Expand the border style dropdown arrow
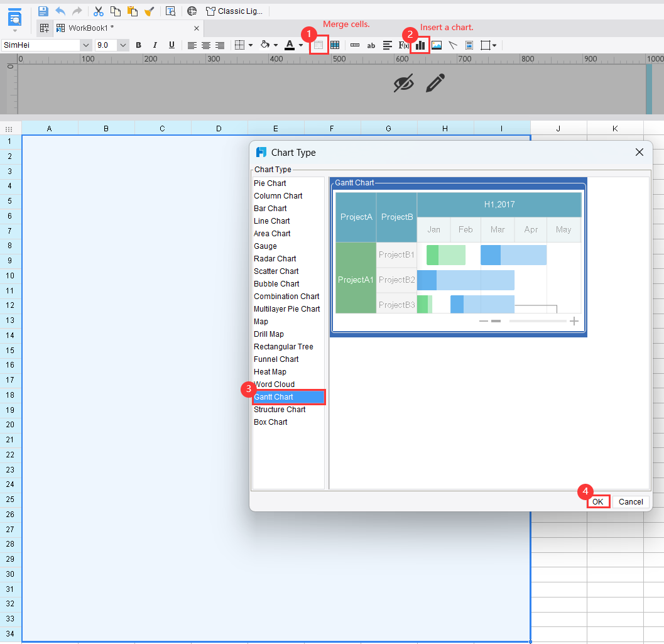Viewport: 664px width, 644px height. coord(251,45)
